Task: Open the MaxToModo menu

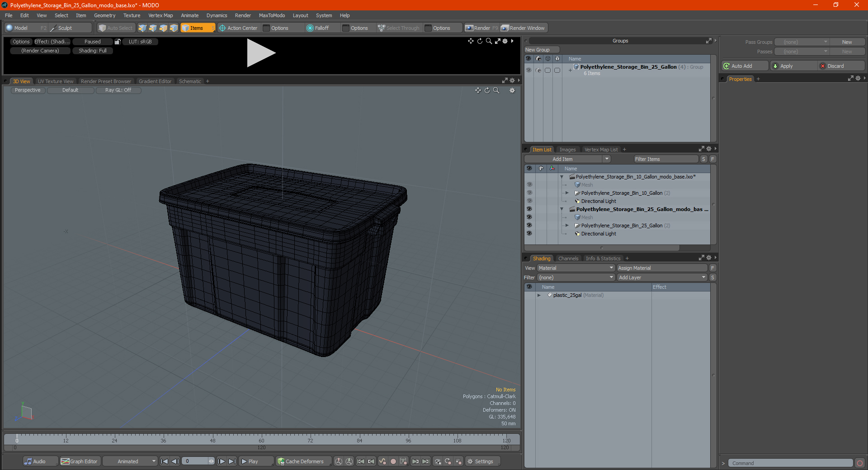Action: pos(272,15)
